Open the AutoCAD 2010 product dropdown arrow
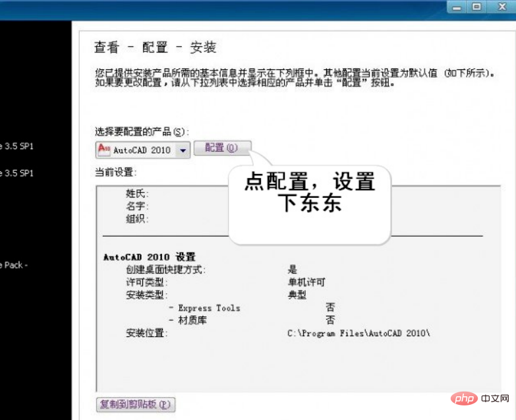516x420 pixels. (183, 150)
